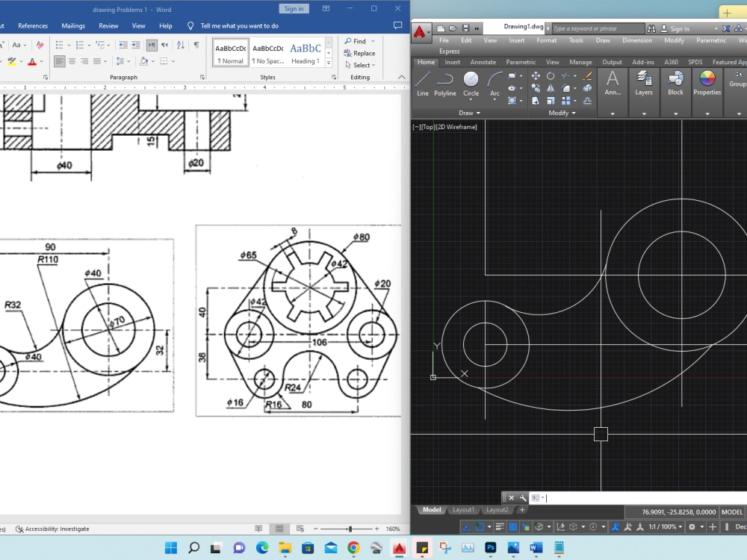Screen dimensions: 747x560
Task: Click AutoCAD Sign In button
Action: [675, 28]
